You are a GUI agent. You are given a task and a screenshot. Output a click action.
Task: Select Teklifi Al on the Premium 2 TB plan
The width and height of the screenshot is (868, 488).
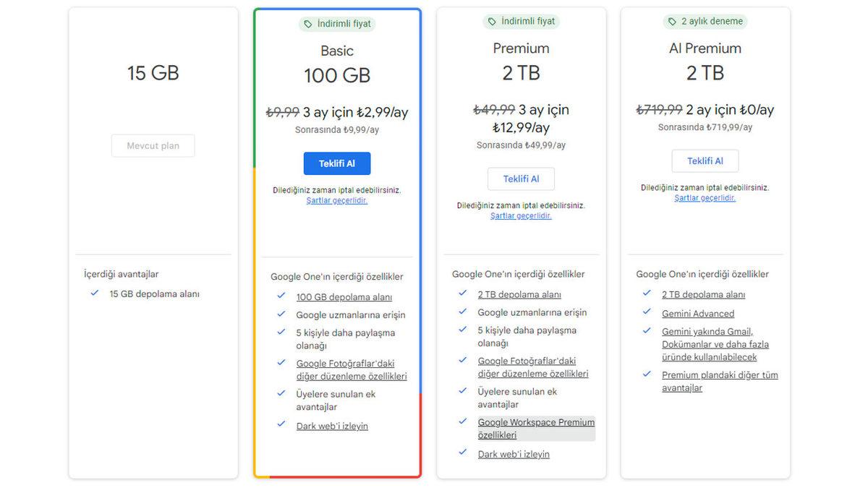(x=521, y=179)
